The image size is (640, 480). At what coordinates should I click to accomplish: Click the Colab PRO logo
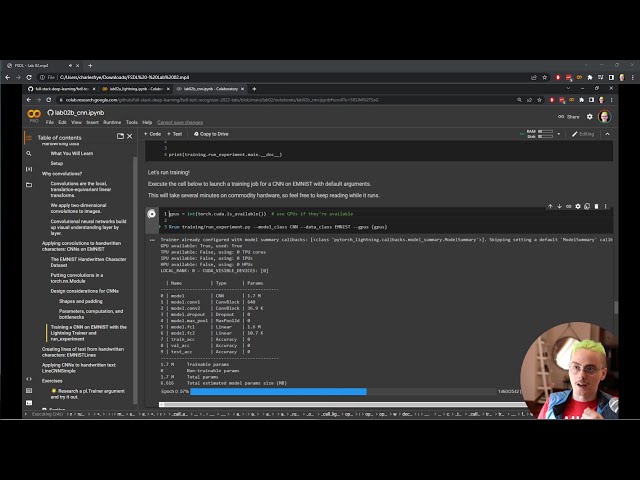[x=34, y=116]
